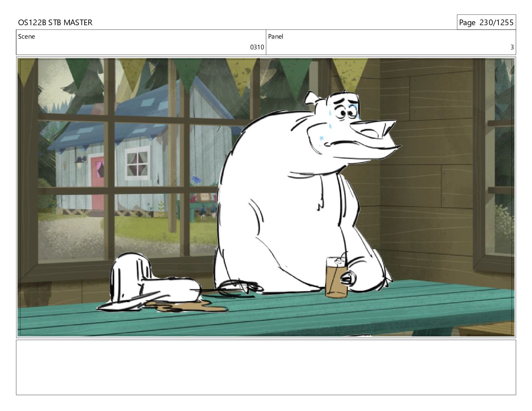Click the 'Panel' header label
The image size is (532, 411).
point(276,37)
